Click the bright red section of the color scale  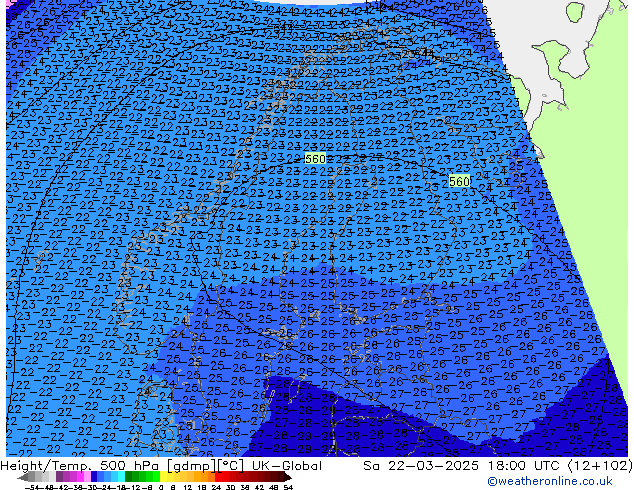218,477
